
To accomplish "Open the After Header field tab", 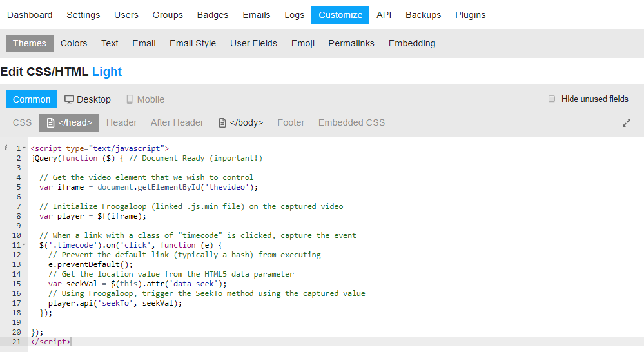I will click(177, 122).
